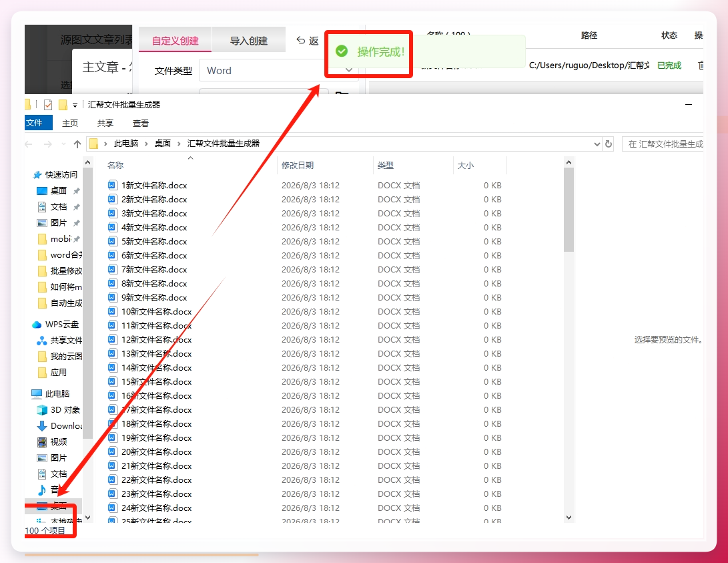Expand the address bar history dropdown
This screenshot has height=563, width=728.
pos(597,144)
